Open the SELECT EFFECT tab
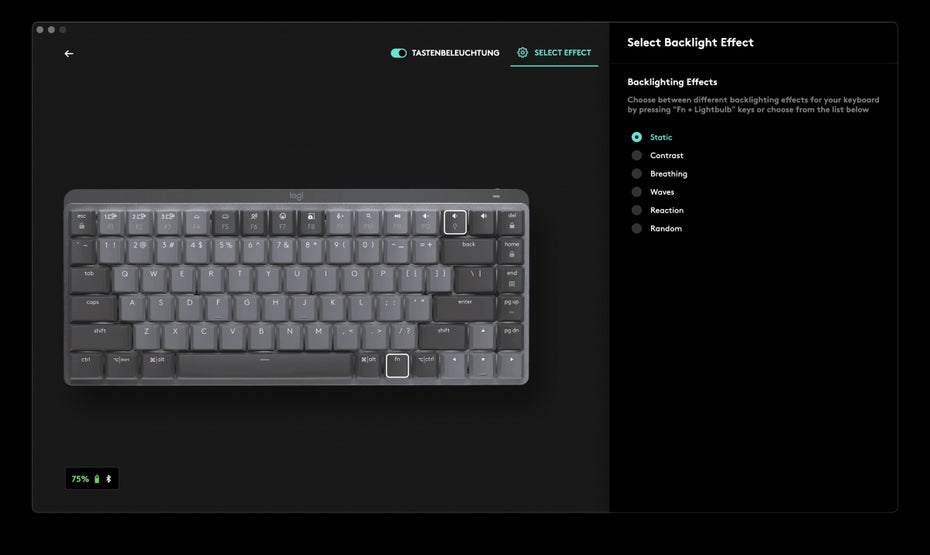Screen dimensions: 930x555 554,53
